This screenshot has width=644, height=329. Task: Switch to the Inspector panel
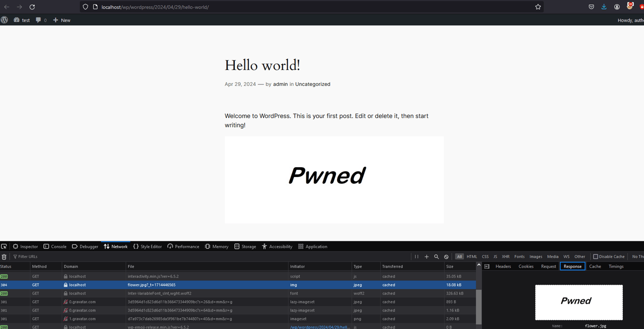coord(25,246)
